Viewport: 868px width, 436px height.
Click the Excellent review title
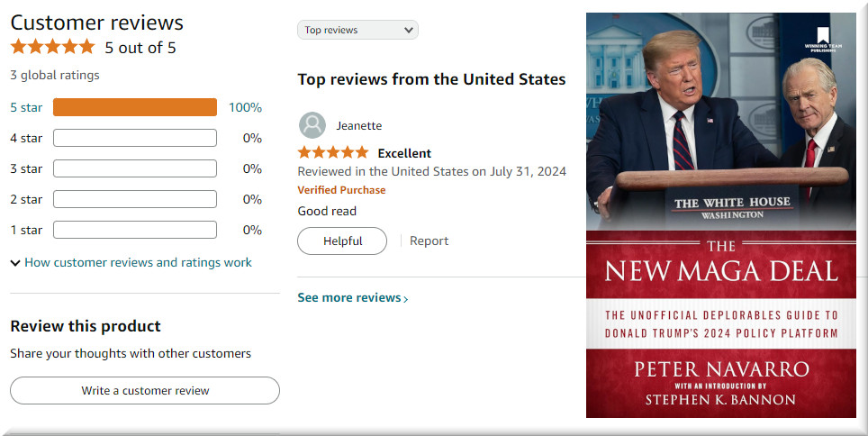pyautogui.click(x=404, y=153)
